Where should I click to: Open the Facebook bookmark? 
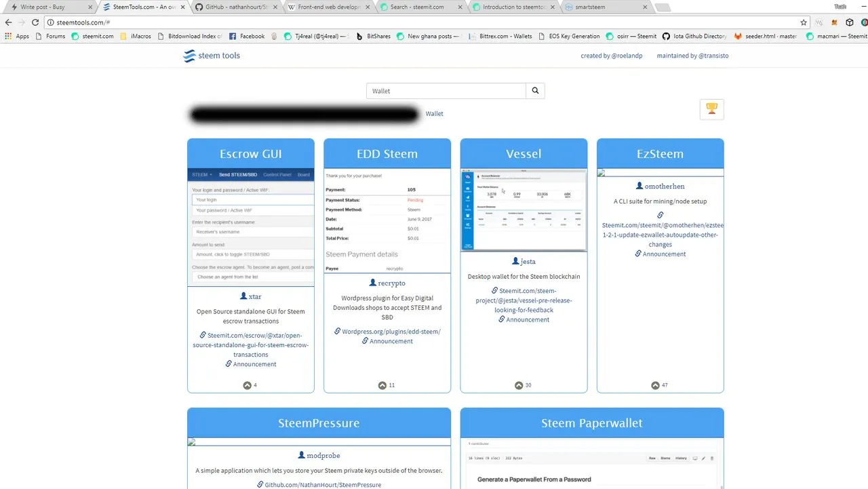point(247,36)
